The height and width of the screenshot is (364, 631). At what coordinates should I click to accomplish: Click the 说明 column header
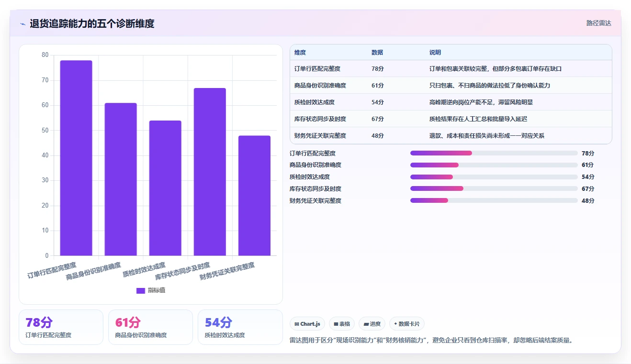[435, 53]
